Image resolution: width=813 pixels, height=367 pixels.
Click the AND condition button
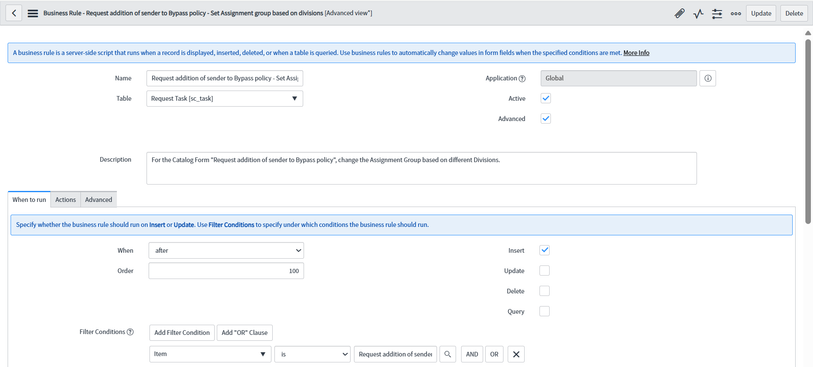tap(471, 355)
